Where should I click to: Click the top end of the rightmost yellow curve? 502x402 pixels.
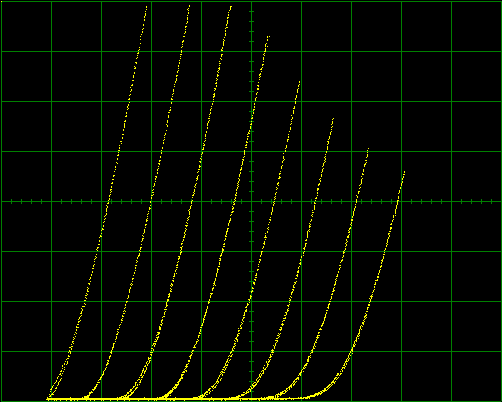(404, 172)
